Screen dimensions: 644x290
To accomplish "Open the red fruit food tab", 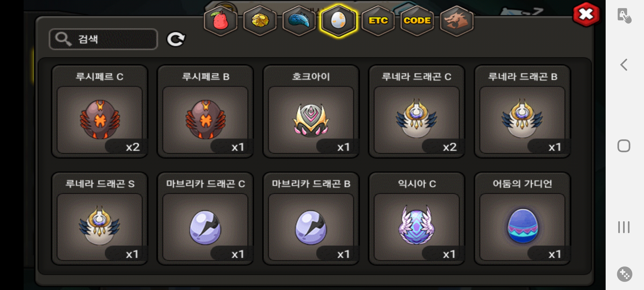I will click(221, 21).
